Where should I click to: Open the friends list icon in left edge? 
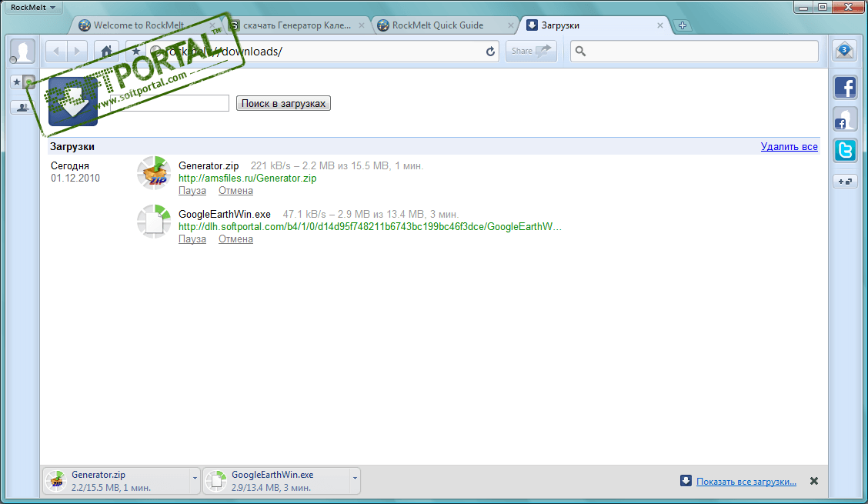22,108
